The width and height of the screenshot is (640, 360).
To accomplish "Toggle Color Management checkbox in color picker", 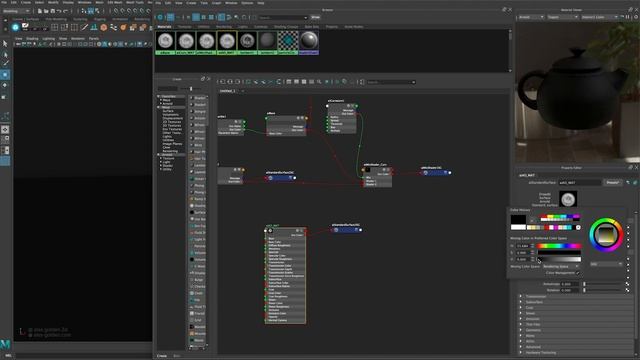I will pos(578,273).
